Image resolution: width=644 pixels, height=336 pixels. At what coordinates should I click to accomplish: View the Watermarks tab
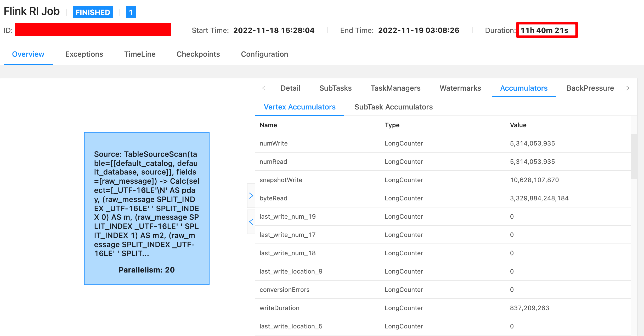point(460,88)
